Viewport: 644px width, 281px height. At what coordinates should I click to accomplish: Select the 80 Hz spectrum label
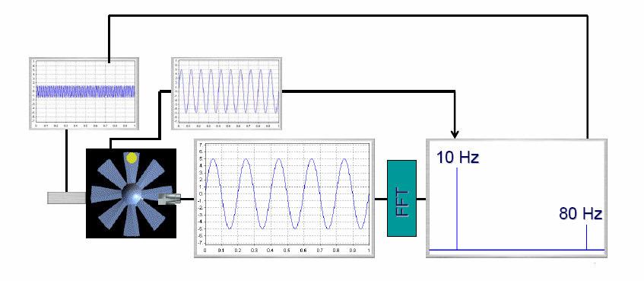580,214
